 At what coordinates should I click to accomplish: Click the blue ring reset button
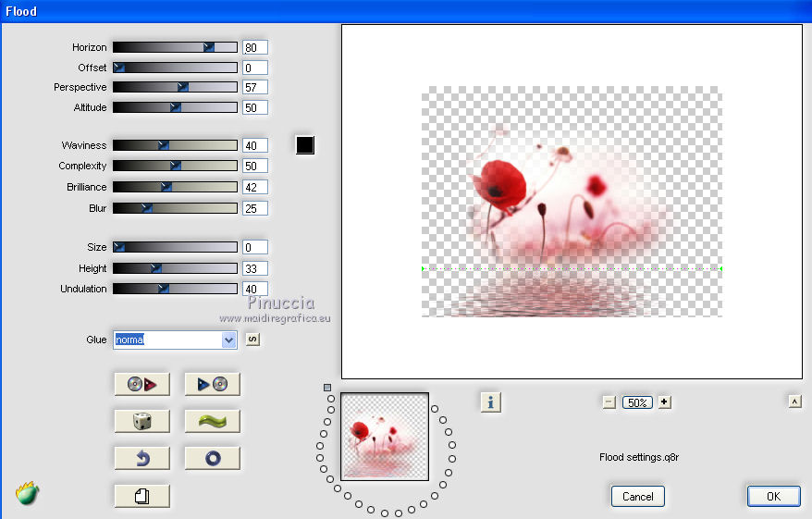[213, 458]
